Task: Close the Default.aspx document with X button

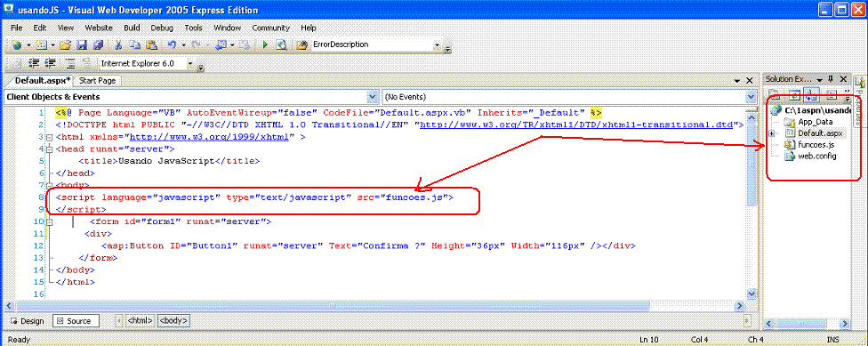Action: tap(750, 81)
